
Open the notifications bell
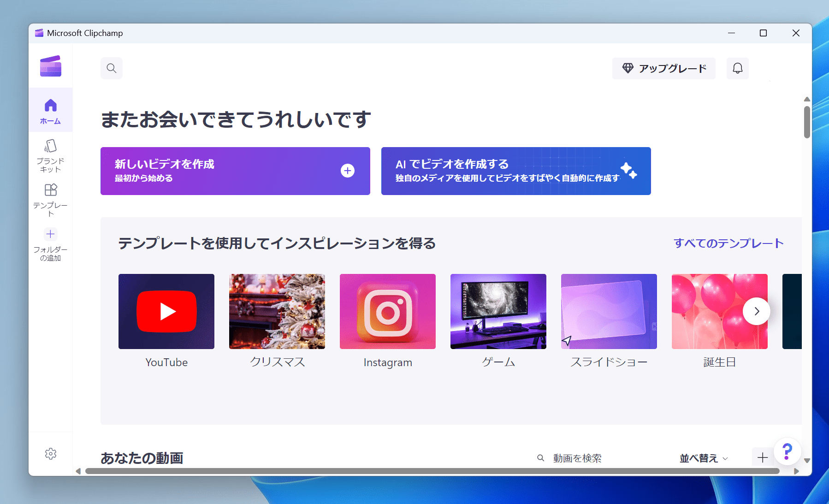[x=738, y=68]
